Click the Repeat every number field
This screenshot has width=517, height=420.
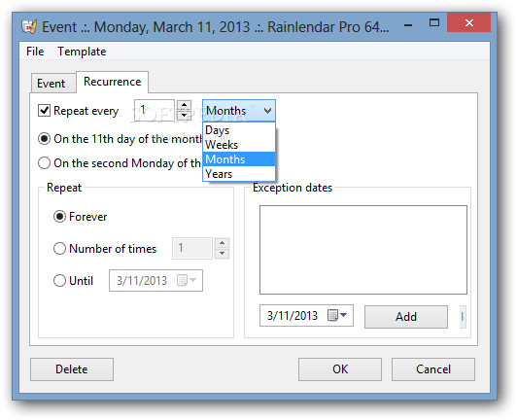pos(155,110)
